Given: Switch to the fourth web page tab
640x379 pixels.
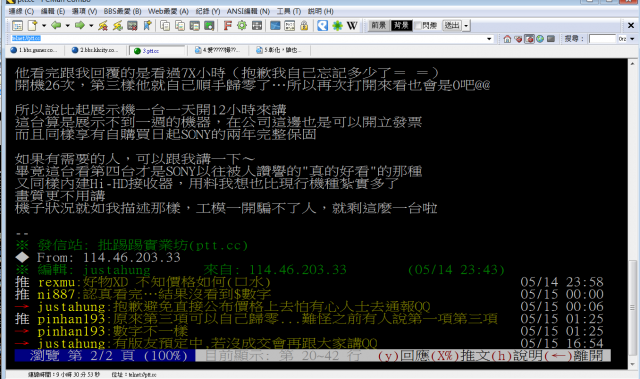Looking at the screenshot, I should pyautogui.click(x=219, y=51).
